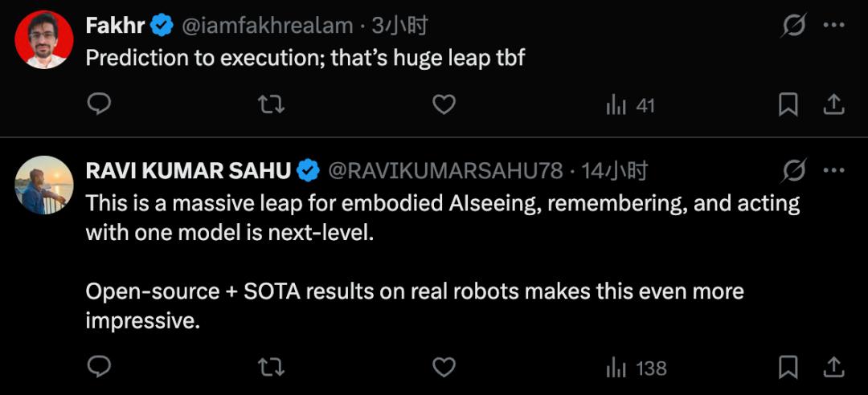Open RAVI KUMAR SAHU's avatar
The width and height of the screenshot is (868, 395).
[x=44, y=185]
